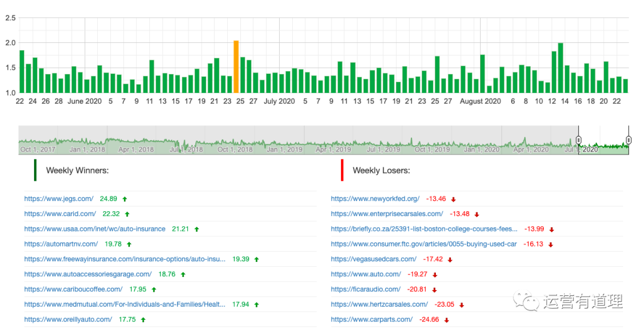Click the red down arrow beside -17.42

pyautogui.click(x=450, y=260)
